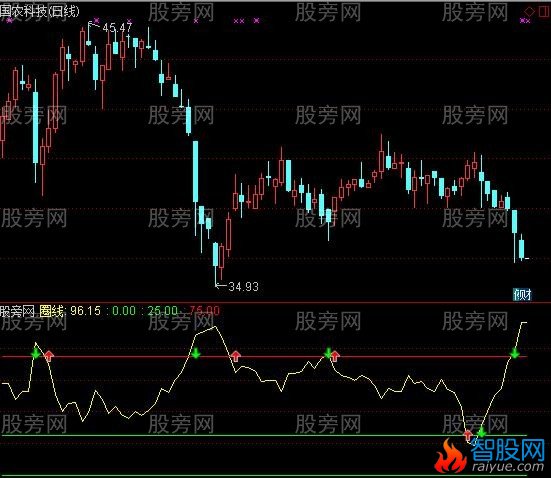
Task: Click the red horizontal 75 threshold line
Action: tap(264, 357)
